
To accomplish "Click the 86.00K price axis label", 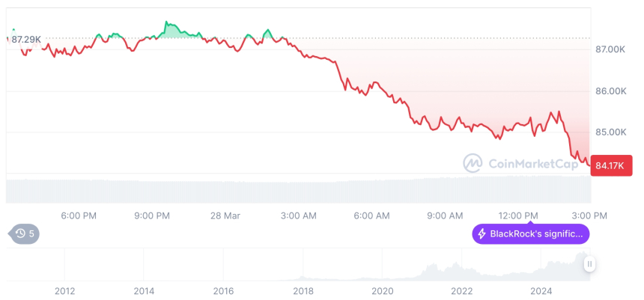I will [x=610, y=91].
